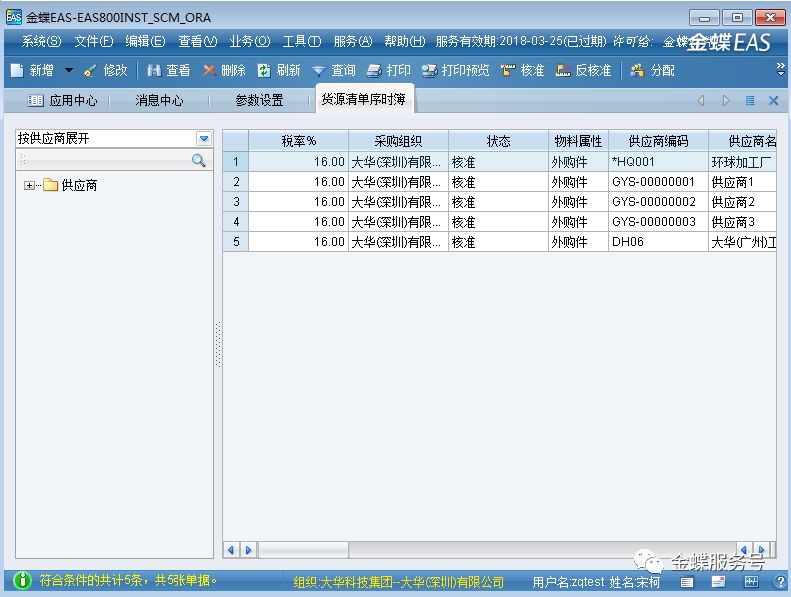Click the green info status icon
Screen dimensions: 791x597
(x=22, y=581)
